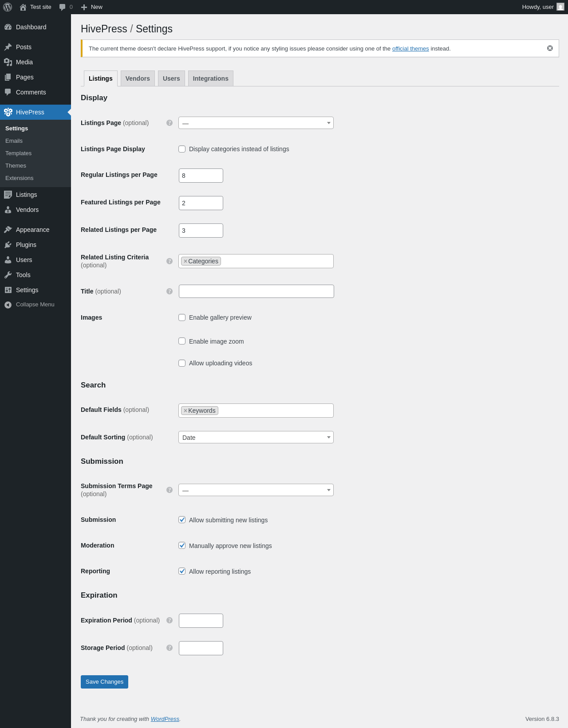The width and height of the screenshot is (568, 728).
Task: Open the Default Fields selector
Action: pos(256,411)
